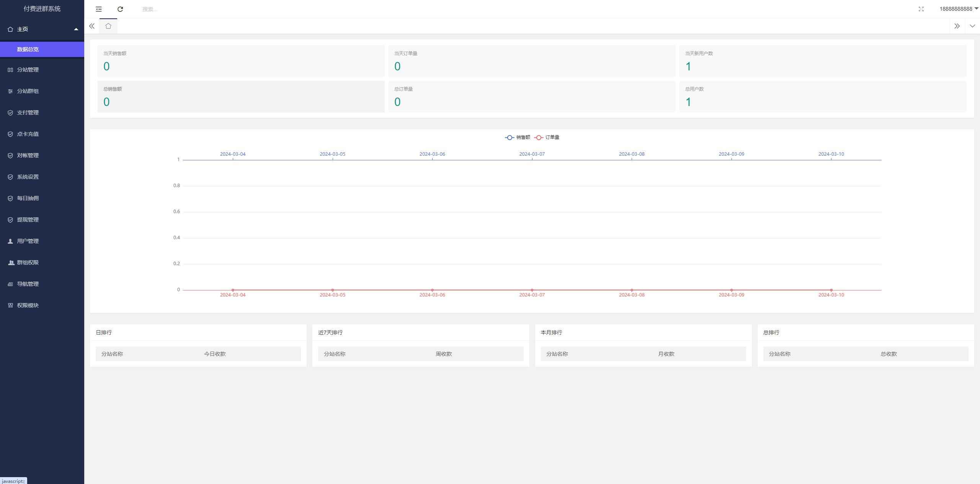Viewport: 980px width, 484px height.
Task: Click the home tab icon
Action: click(108, 26)
